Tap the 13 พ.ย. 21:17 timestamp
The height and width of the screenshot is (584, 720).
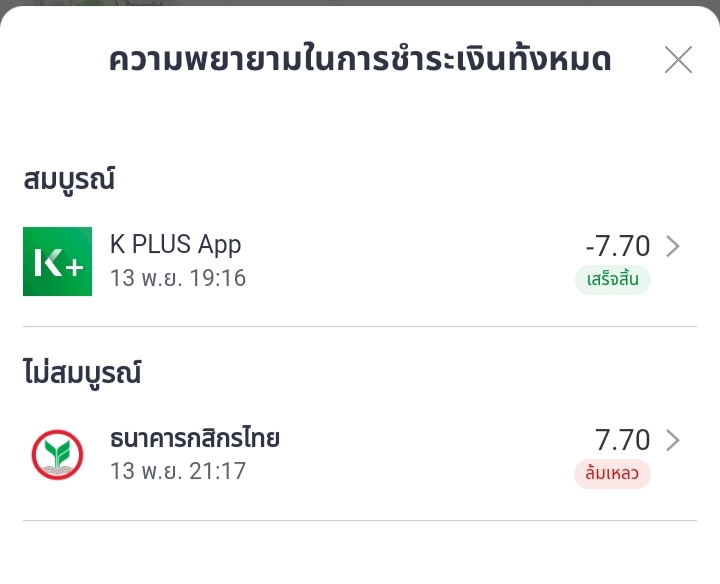pos(178,471)
